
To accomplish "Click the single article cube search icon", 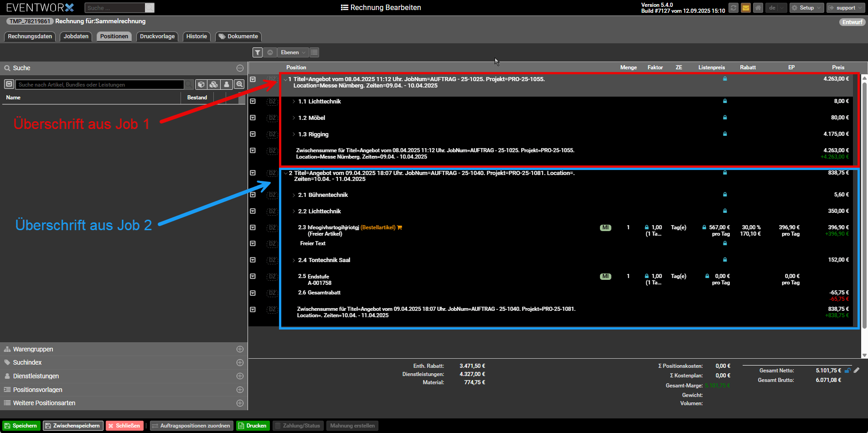I will pyautogui.click(x=201, y=84).
